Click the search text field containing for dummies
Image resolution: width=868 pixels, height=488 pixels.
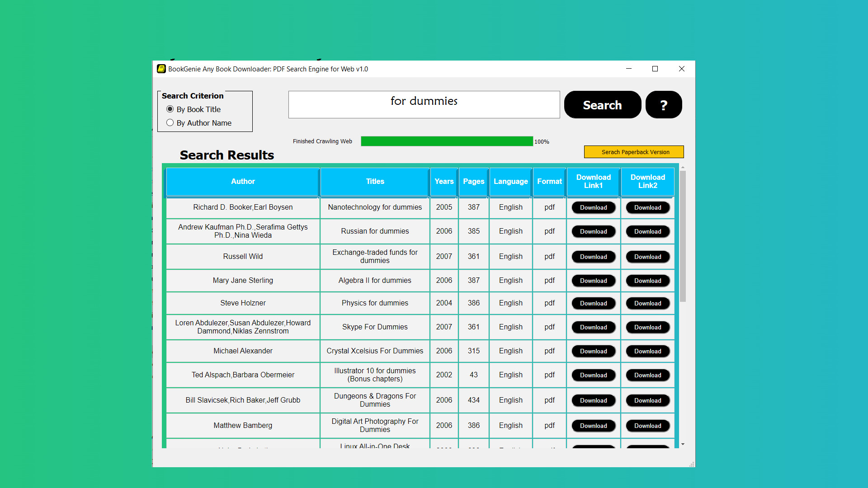click(424, 105)
